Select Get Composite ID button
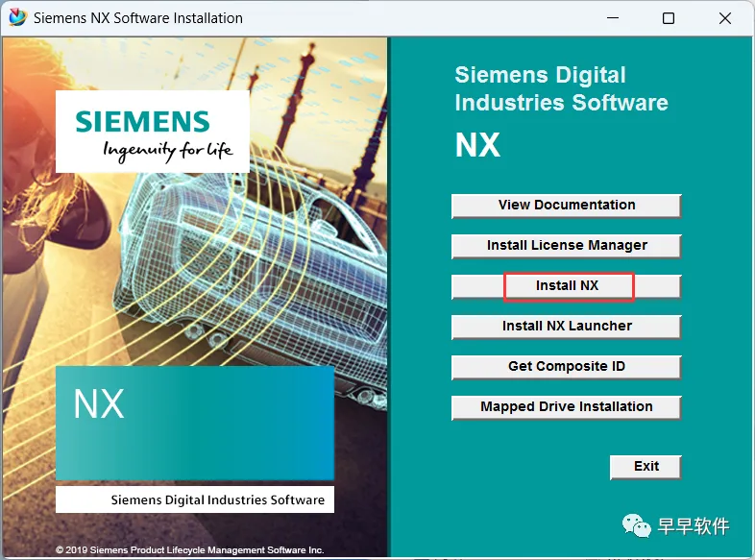Image resolution: width=755 pixels, height=560 pixels. (x=567, y=367)
